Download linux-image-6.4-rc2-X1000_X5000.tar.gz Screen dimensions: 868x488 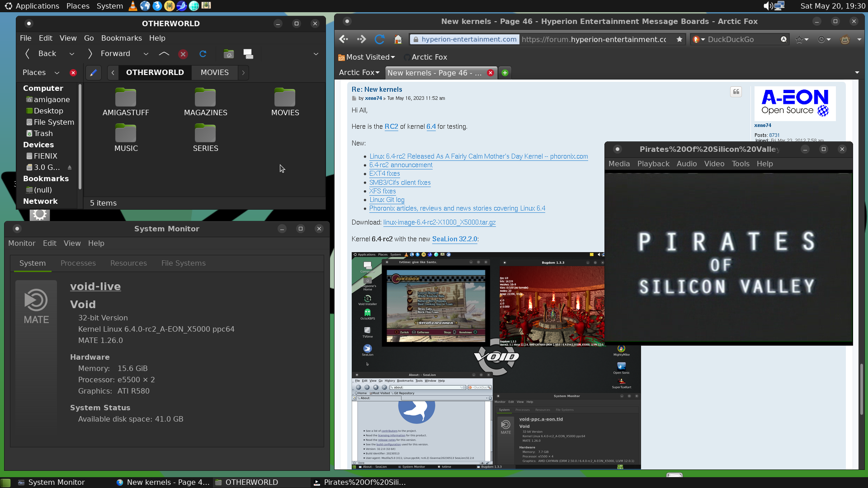439,223
